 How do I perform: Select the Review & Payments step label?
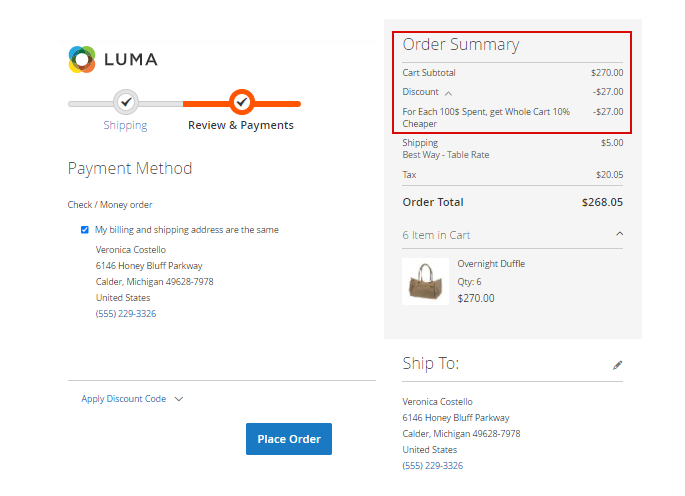[241, 125]
